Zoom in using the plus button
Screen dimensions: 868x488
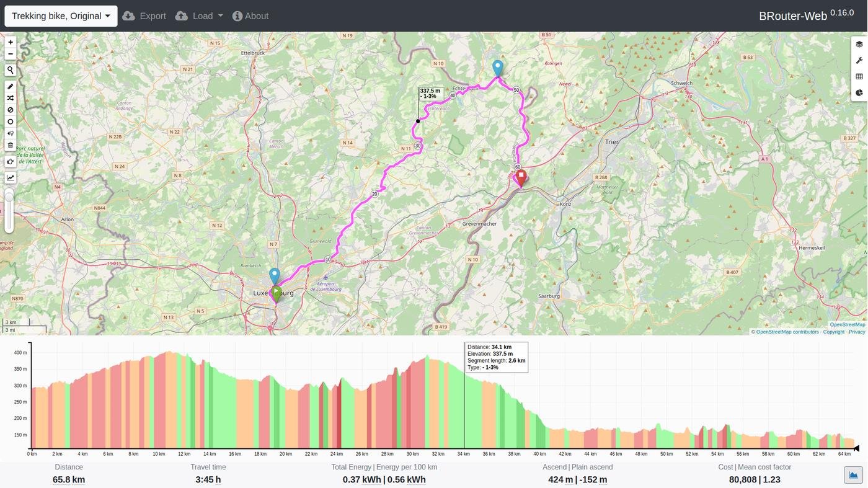10,42
